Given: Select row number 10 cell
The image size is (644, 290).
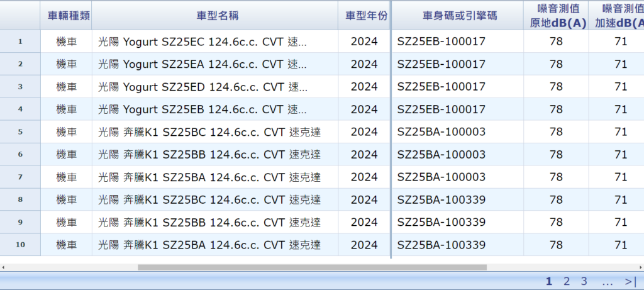Looking at the screenshot, I should point(20,245).
